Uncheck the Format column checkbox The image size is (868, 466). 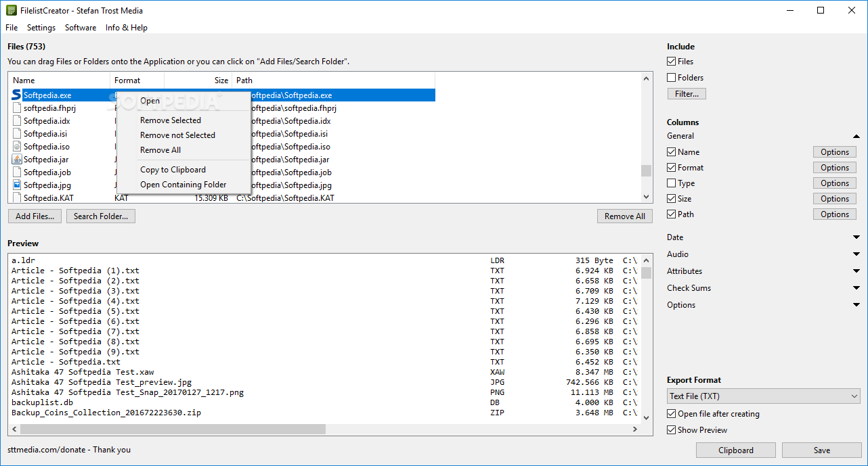pyautogui.click(x=672, y=168)
